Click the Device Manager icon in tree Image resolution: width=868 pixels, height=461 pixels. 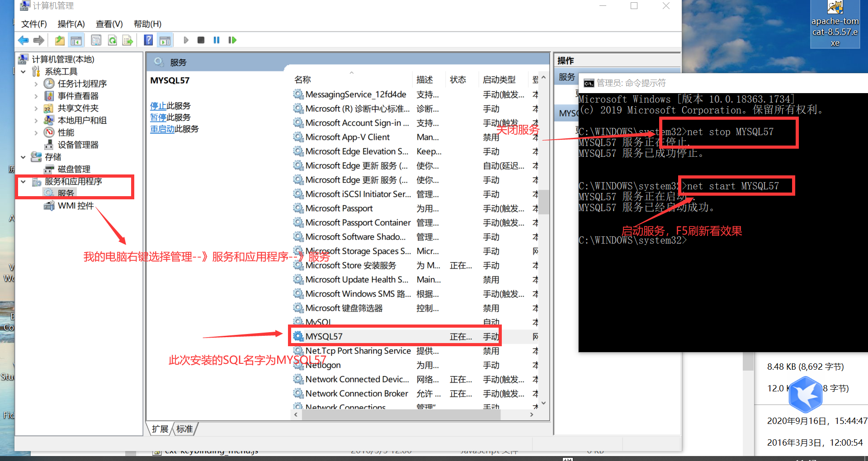49,145
